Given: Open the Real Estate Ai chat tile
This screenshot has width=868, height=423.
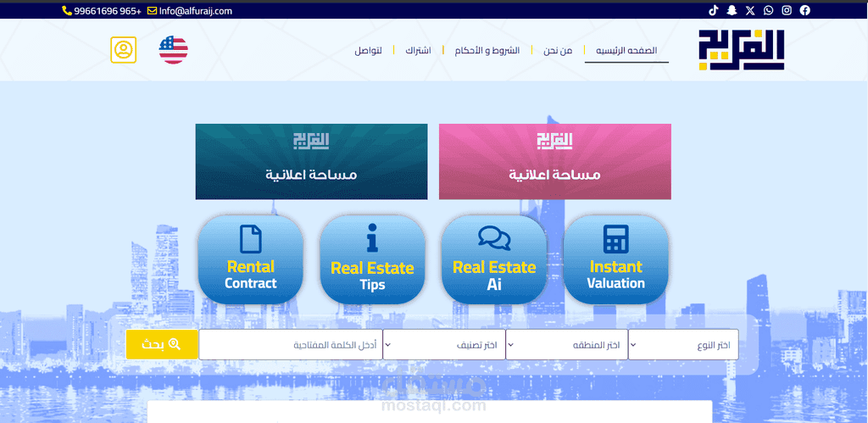Looking at the screenshot, I should click(494, 259).
